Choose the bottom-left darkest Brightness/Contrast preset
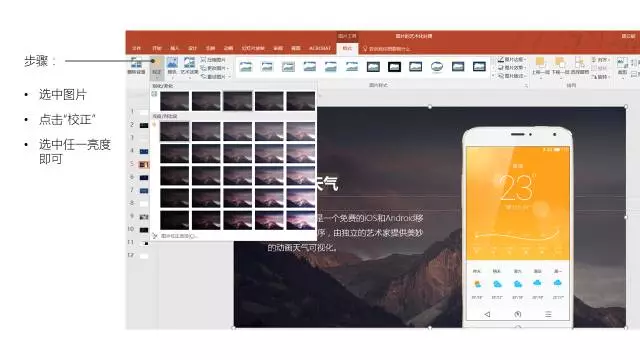 pyautogui.click(x=174, y=220)
